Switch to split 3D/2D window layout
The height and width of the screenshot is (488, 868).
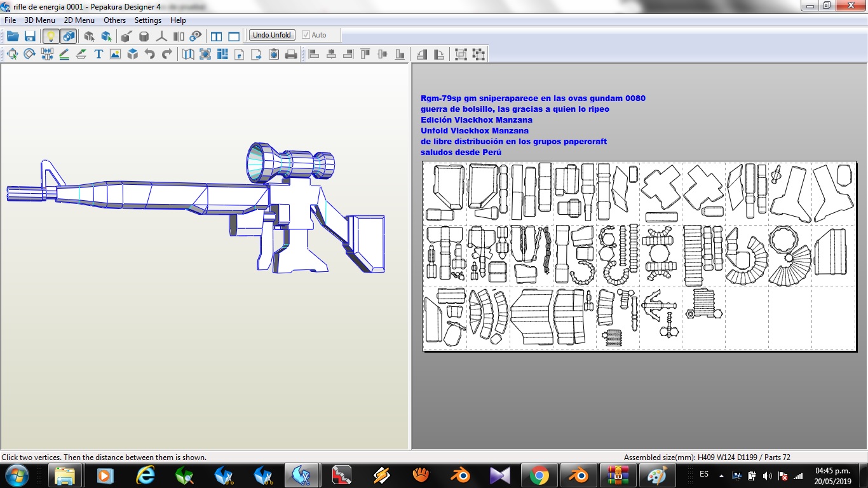coord(217,36)
